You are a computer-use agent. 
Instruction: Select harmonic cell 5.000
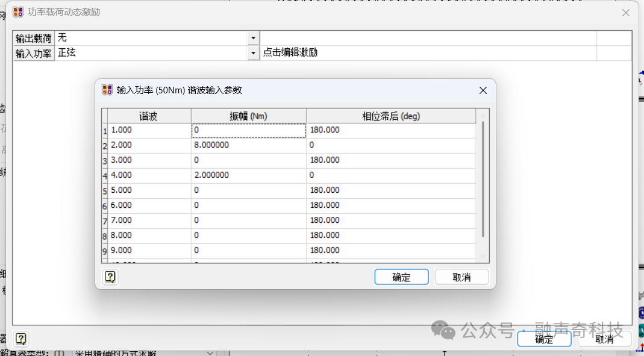149,190
